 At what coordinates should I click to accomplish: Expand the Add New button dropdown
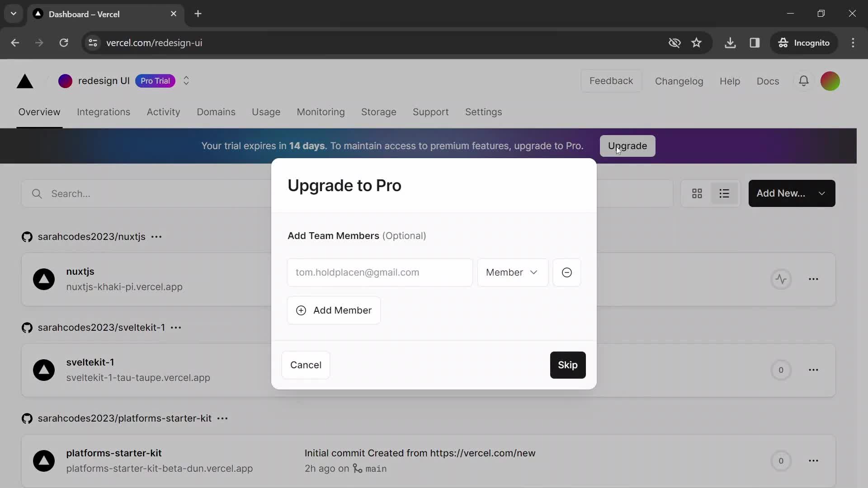pyautogui.click(x=823, y=193)
